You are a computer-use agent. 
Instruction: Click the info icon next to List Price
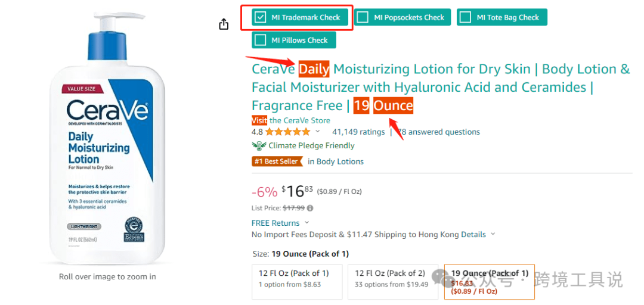[x=310, y=208]
